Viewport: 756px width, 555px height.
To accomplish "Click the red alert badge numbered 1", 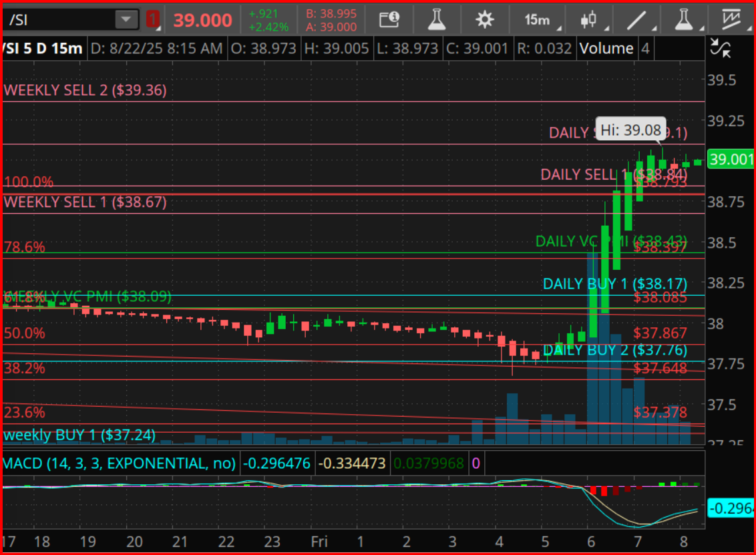I will [x=153, y=19].
